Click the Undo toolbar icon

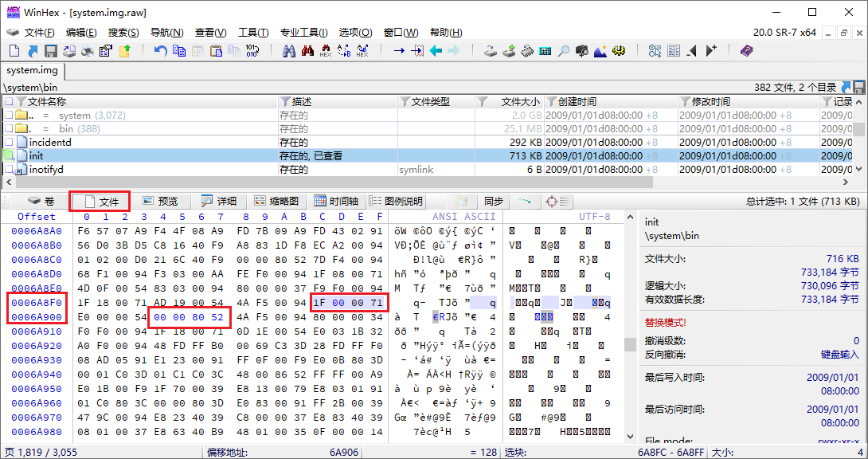coord(161,51)
